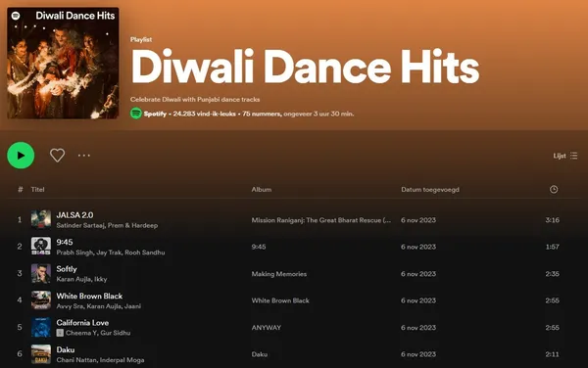The image size is (588, 368).
Task: Open artist Rooh Sandhu
Action: pyautogui.click(x=145, y=253)
